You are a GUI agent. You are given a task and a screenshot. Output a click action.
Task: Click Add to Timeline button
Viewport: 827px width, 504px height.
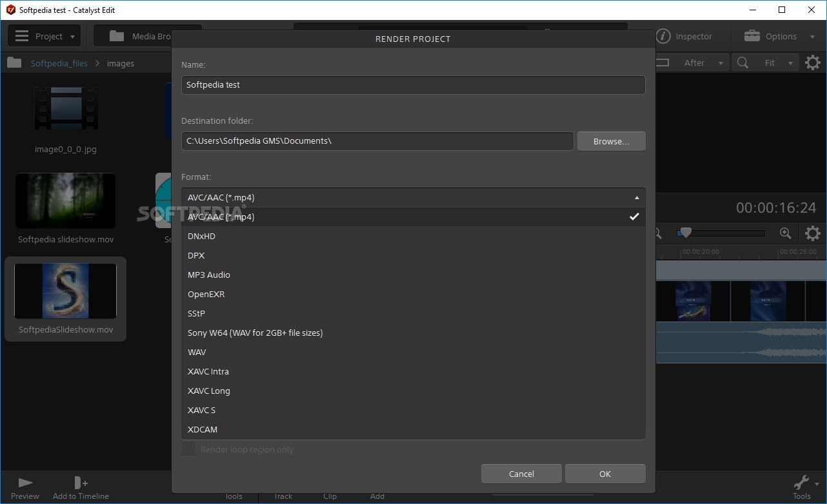[x=81, y=488]
